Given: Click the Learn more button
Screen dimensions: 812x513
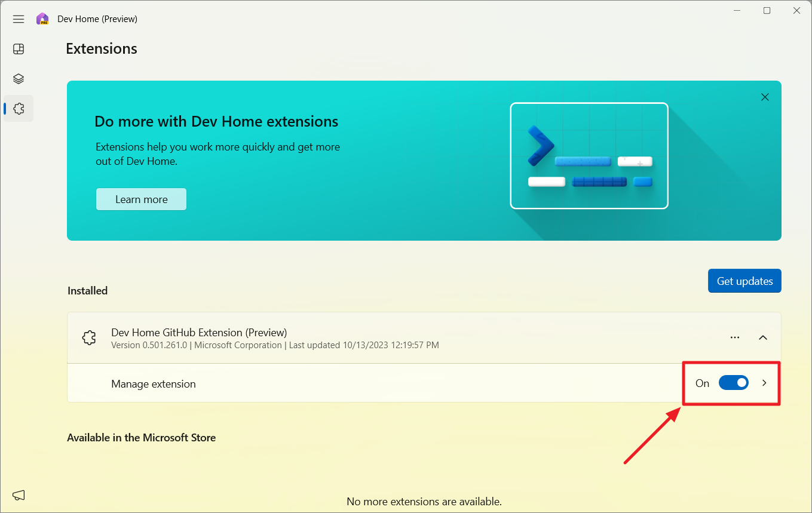Looking at the screenshot, I should 141,199.
